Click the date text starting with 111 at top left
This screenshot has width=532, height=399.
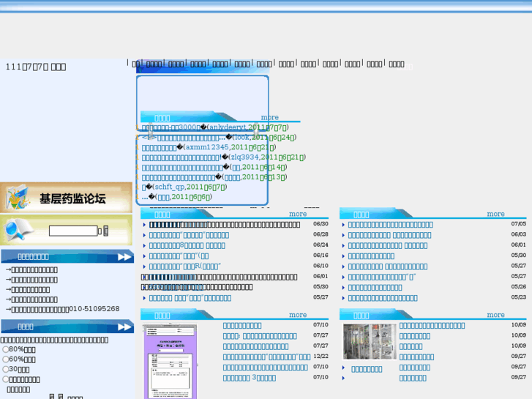tap(36, 67)
